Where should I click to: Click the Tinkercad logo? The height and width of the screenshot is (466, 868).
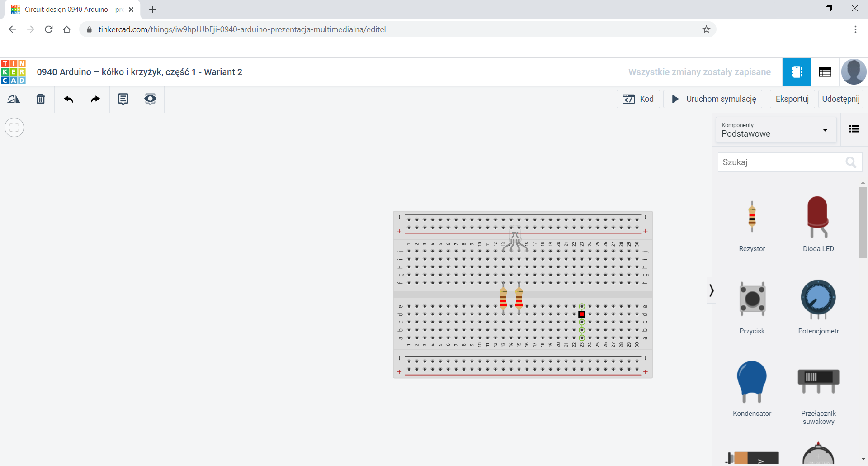point(14,72)
